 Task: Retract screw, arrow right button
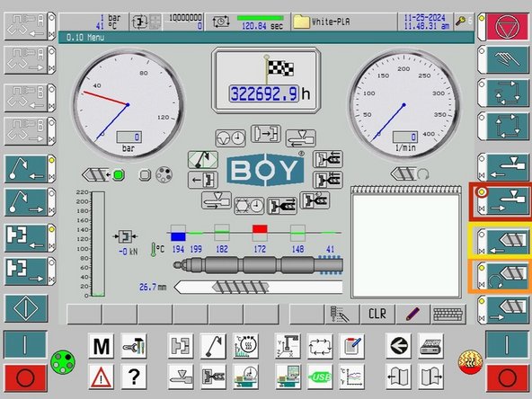tap(503, 309)
